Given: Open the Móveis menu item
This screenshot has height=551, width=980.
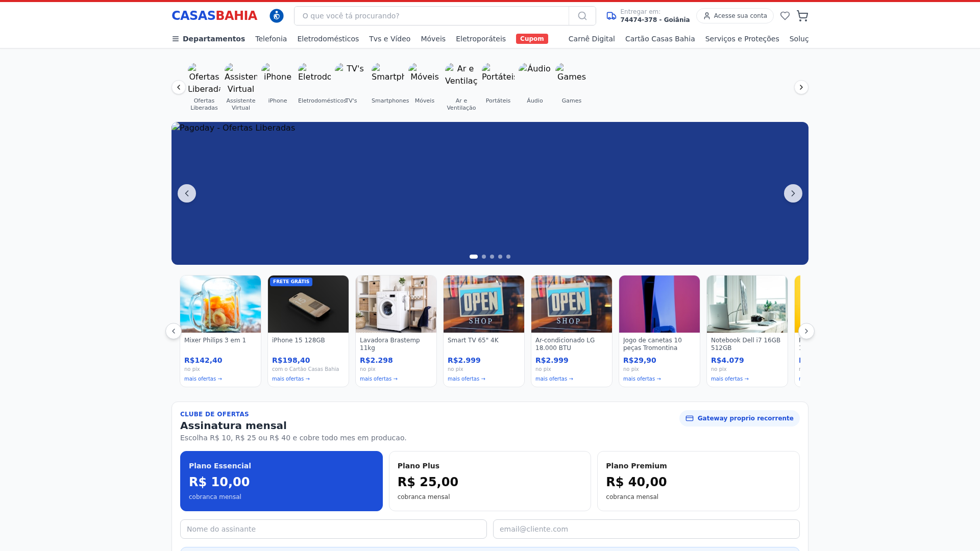Looking at the screenshot, I should (433, 39).
